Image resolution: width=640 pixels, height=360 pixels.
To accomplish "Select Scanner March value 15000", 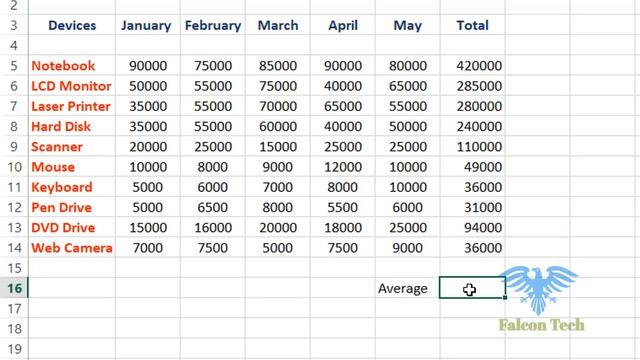I will tap(278, 147).
